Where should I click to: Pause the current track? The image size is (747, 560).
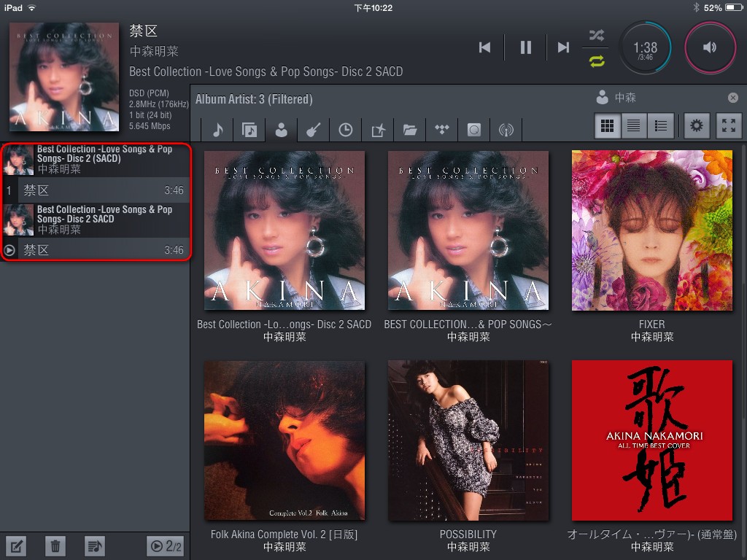525,47
